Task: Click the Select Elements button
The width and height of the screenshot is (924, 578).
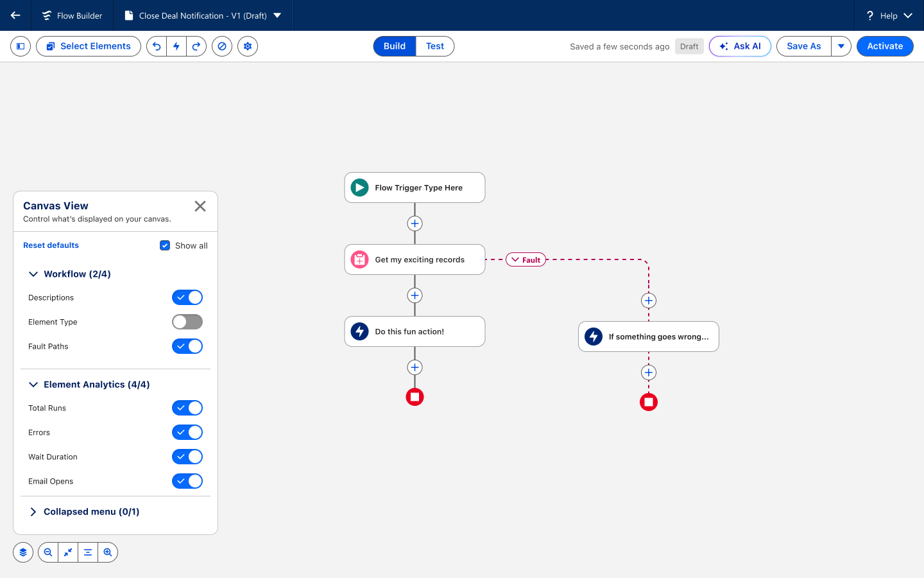Action: 89,46
